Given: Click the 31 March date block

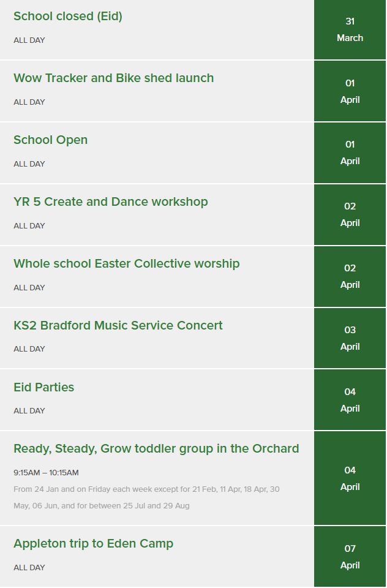Looking at the screenshot, I should [x=350, y=29].
